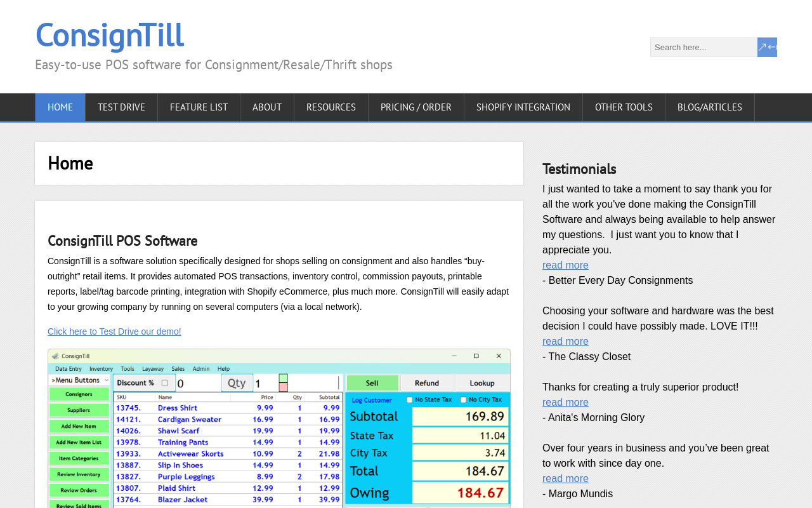Screen dimensions: 812x508
Task: Click the ConsignTill app icon in the screenshot title bar
Action: (55, 356)
